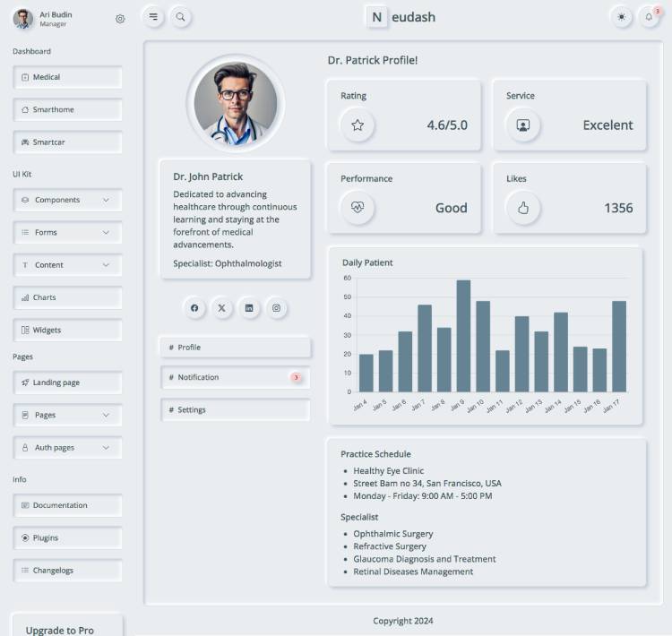
Task: Expand the Components dropdown
Action: point(106,200)
